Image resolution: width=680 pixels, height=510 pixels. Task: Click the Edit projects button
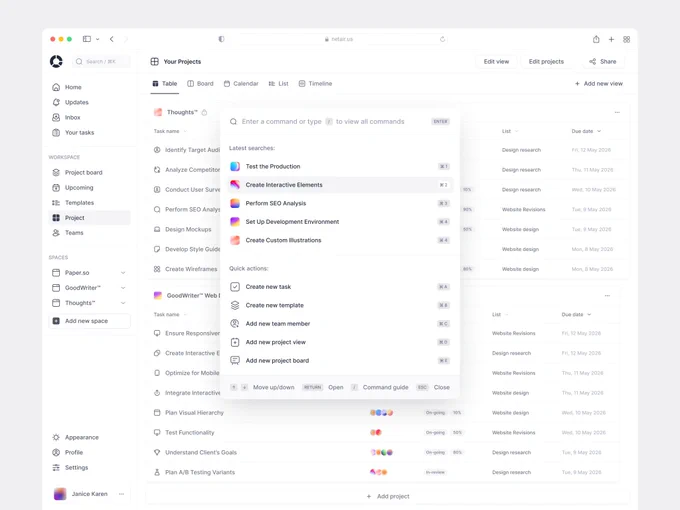(x=546, y=62)
